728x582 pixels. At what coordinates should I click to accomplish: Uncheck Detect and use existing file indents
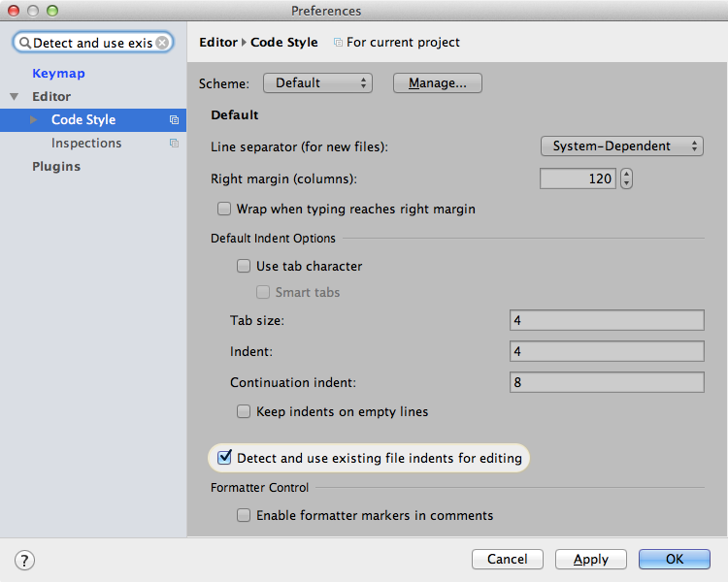pos(224,458)
